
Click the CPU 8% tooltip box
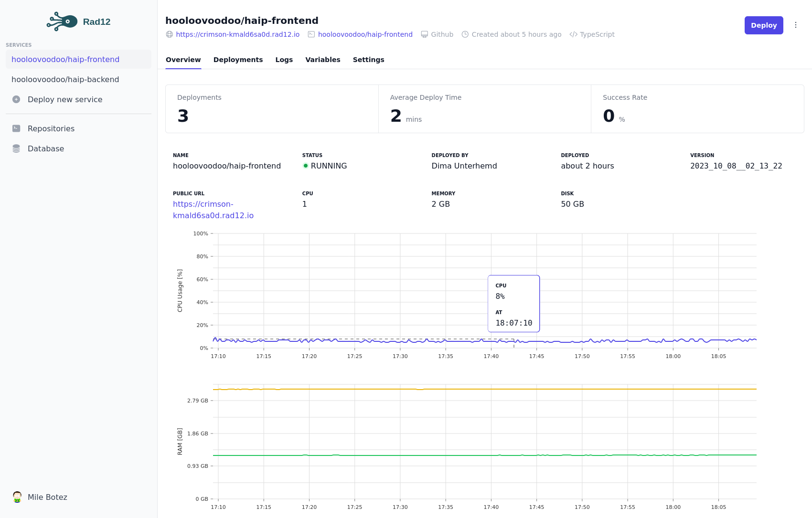pyautogui.click(x=514, y=304)
